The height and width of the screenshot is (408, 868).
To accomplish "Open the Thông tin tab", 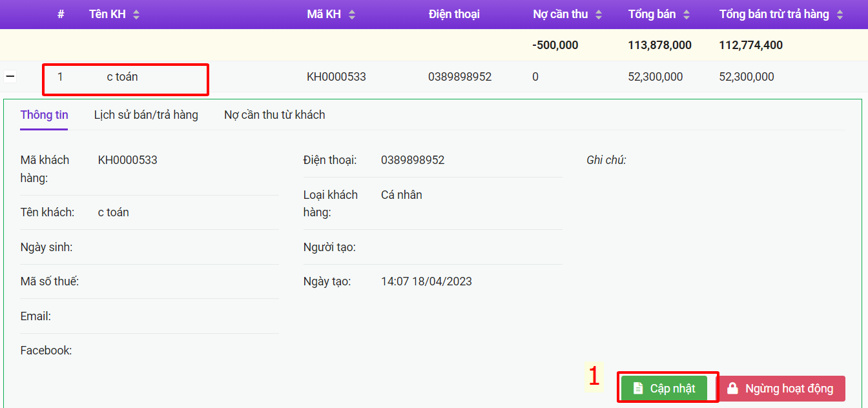I will (x=44, y=115).
